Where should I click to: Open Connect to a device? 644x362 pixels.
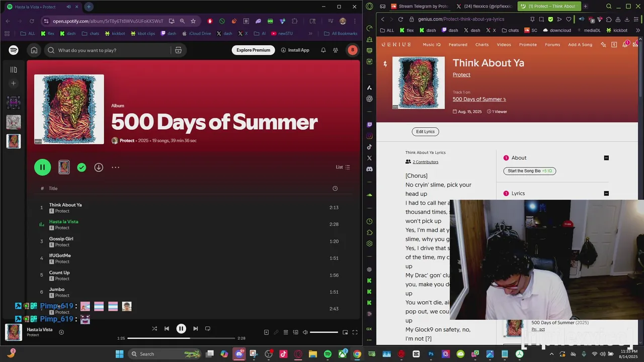click(x=295, y=332)
